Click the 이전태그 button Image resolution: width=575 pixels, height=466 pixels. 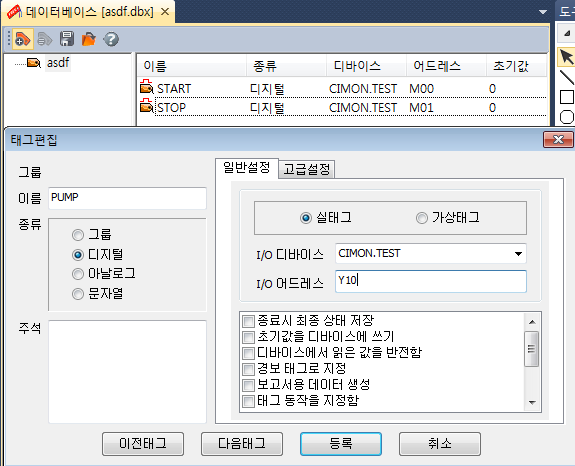click(x=143, y=444)
